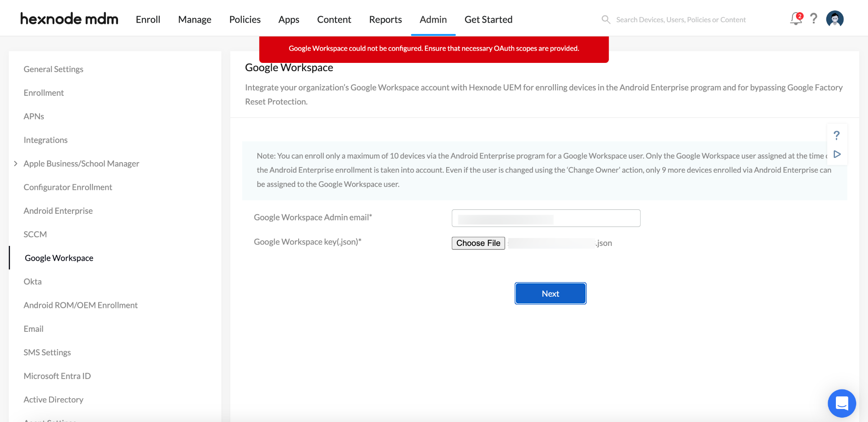The width and height of the screenshot is (868, 422).
Task: Open Configurator Enrollment in sidebar
Action: click(x=68, y=187)
